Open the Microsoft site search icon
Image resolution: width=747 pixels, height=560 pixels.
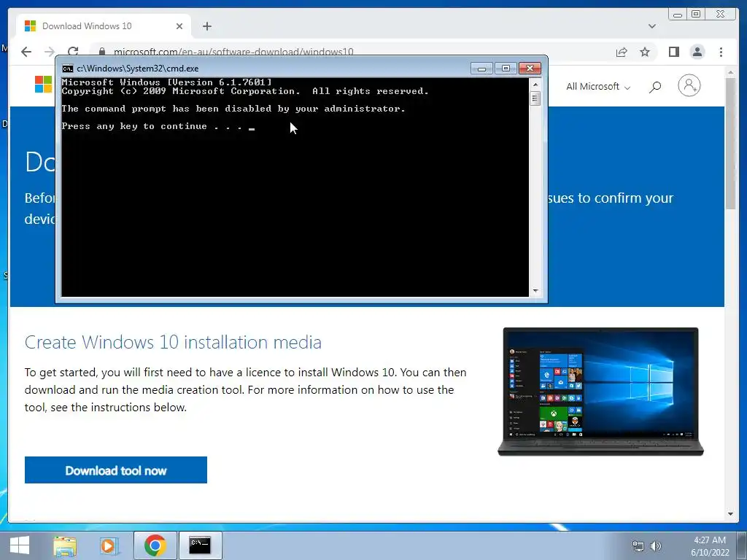tap(655, 87)
